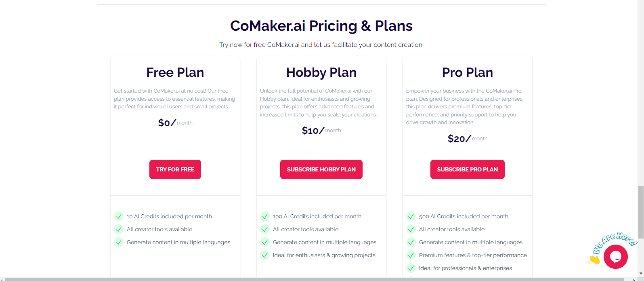Click Free Plan 'All creator tools available' checkmark

[x=119, y=229]
